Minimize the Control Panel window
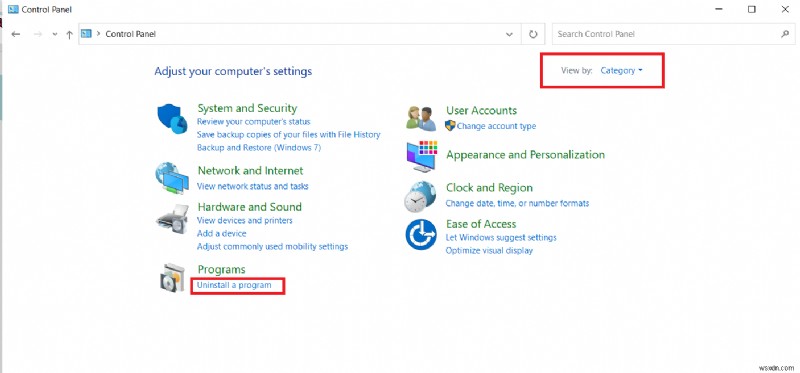Image resolution: width=800 pixels, height=373 pixels. tap(718, 9)
